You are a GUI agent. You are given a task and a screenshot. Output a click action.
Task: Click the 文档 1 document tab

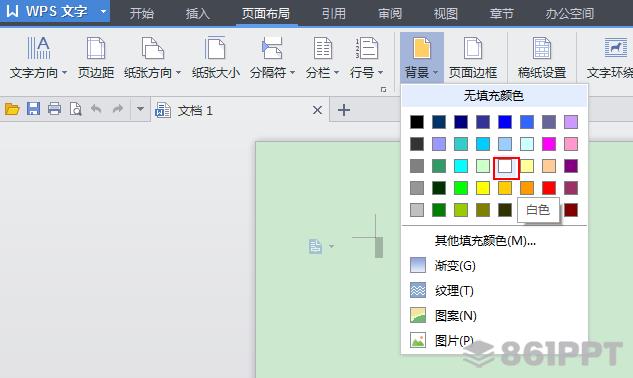[240, 110]
